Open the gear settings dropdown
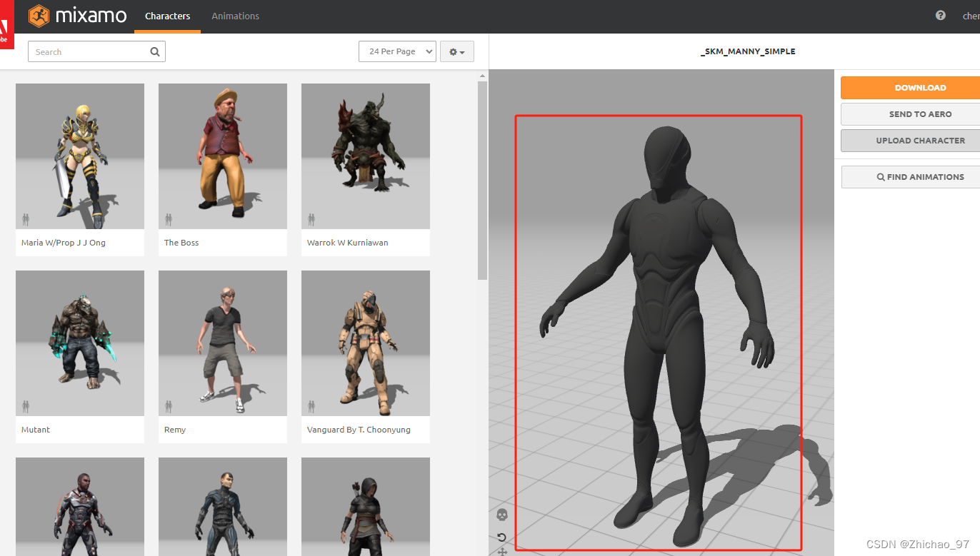The width and height of the screenshot is (980, 556). [x=457, y=51]
